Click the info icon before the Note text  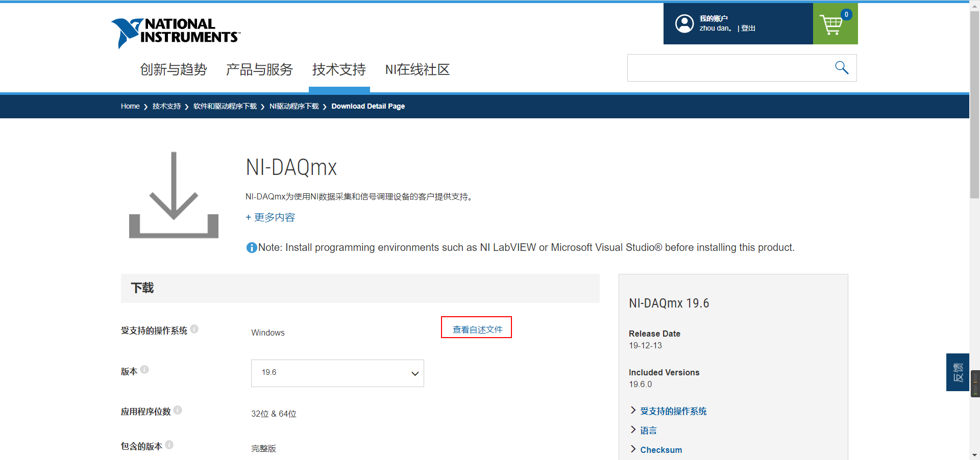point(251,247)
